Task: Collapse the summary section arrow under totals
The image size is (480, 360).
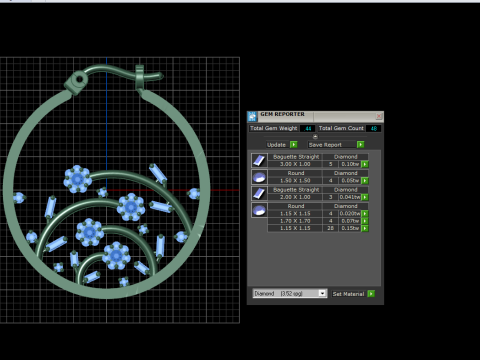Action: pyautogui.click(x=315, y=136)
